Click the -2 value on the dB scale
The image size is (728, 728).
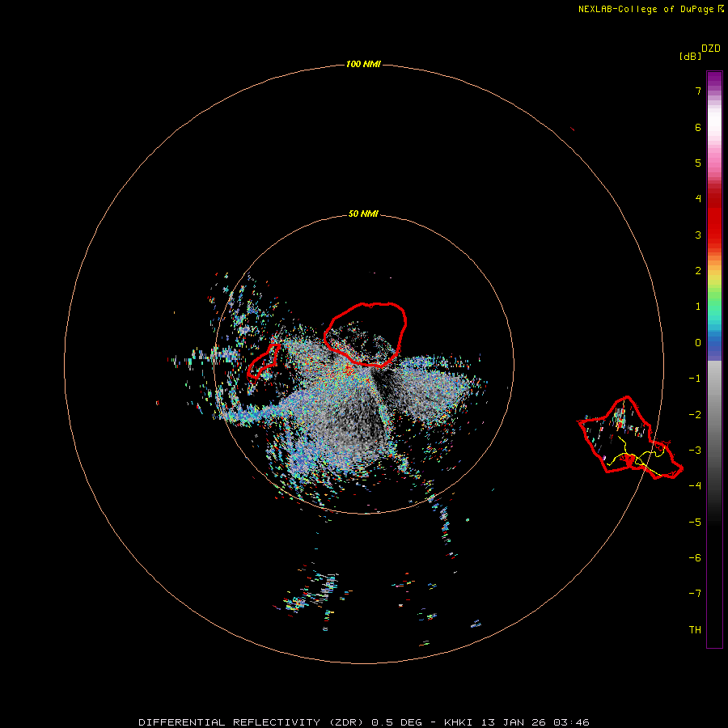(695, 414)
